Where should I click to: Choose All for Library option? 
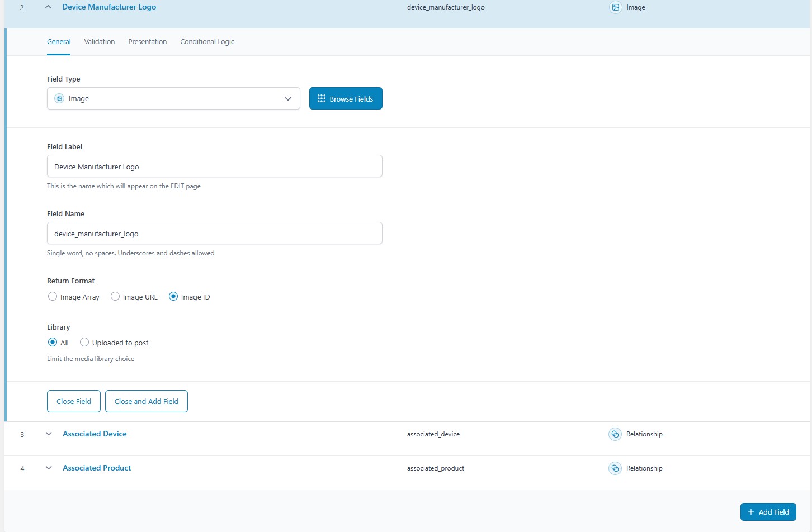point(53,342)
